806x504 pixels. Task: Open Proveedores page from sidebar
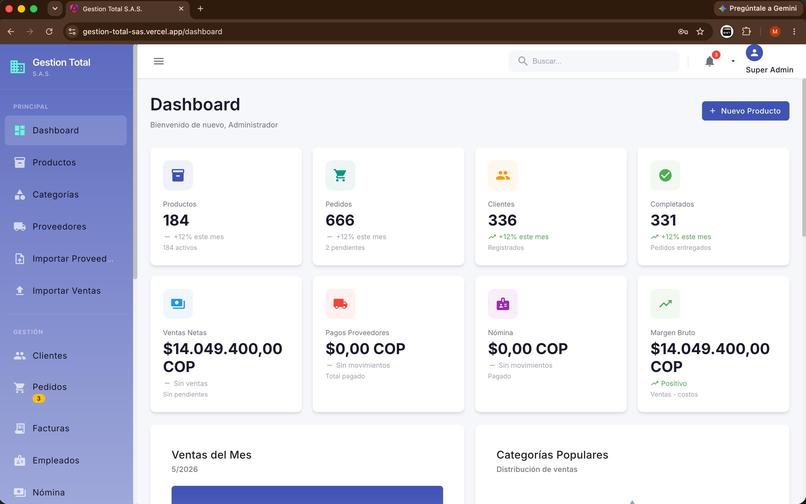click(65, 227)
